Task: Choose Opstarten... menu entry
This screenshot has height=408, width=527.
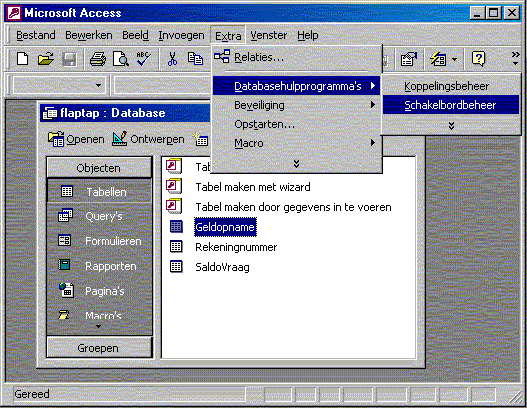Action: 296,124
